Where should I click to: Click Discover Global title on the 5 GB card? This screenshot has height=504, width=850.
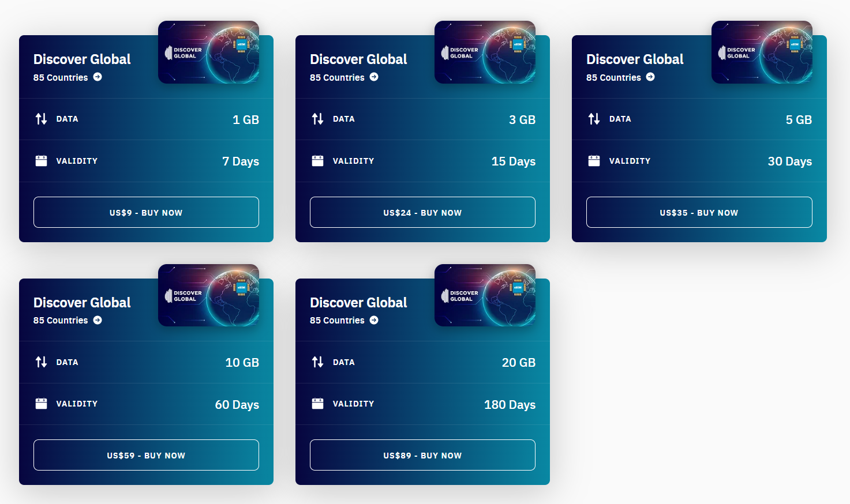635,59
